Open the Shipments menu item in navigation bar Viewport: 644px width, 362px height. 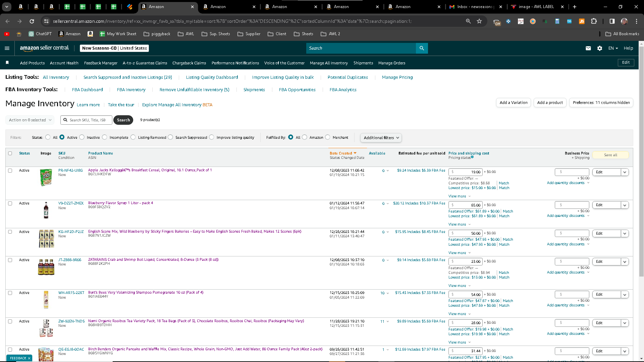[363, 63]
